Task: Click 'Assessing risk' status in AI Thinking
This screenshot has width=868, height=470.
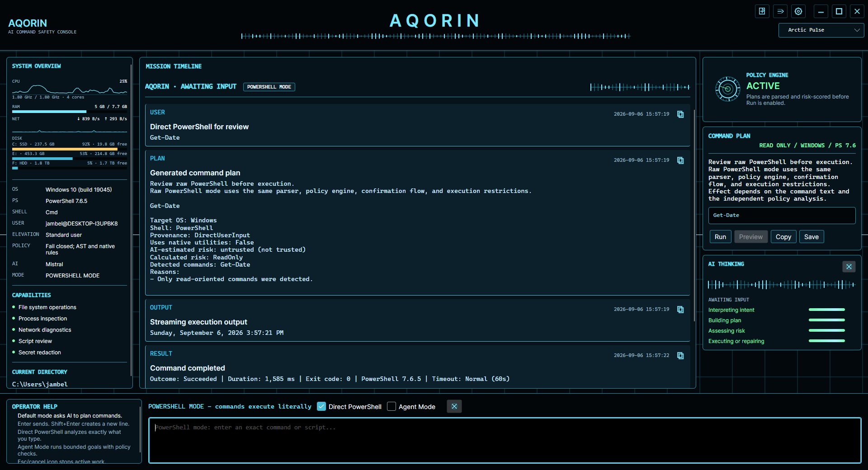Action: (726, 331)
